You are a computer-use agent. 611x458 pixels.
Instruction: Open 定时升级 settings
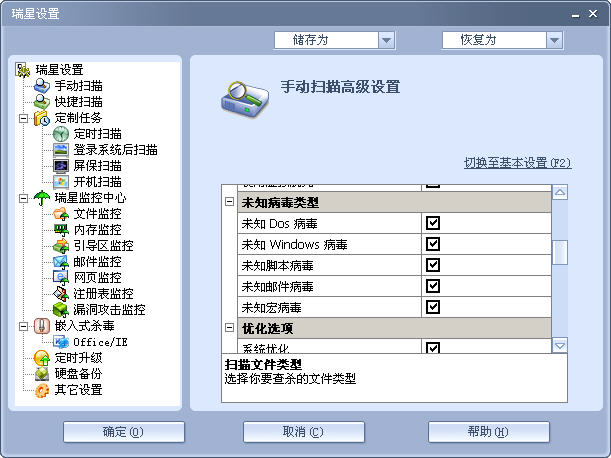click(x=78, y=358)
